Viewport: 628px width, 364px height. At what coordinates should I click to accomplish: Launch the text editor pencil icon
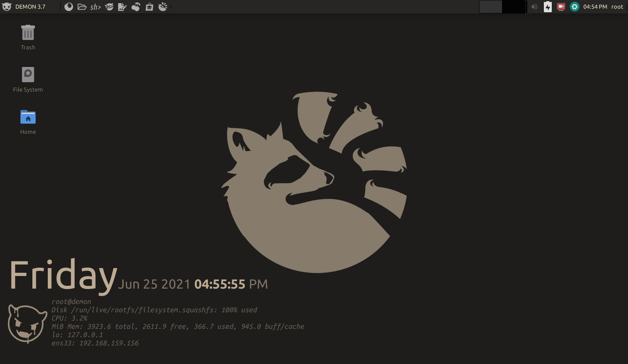[x=122, y=7]
